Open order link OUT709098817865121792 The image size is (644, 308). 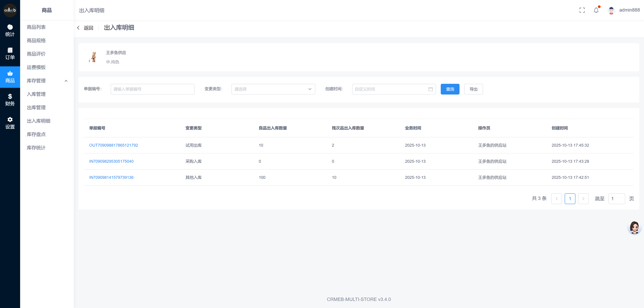pyautogui.click(x=114, y=145)
